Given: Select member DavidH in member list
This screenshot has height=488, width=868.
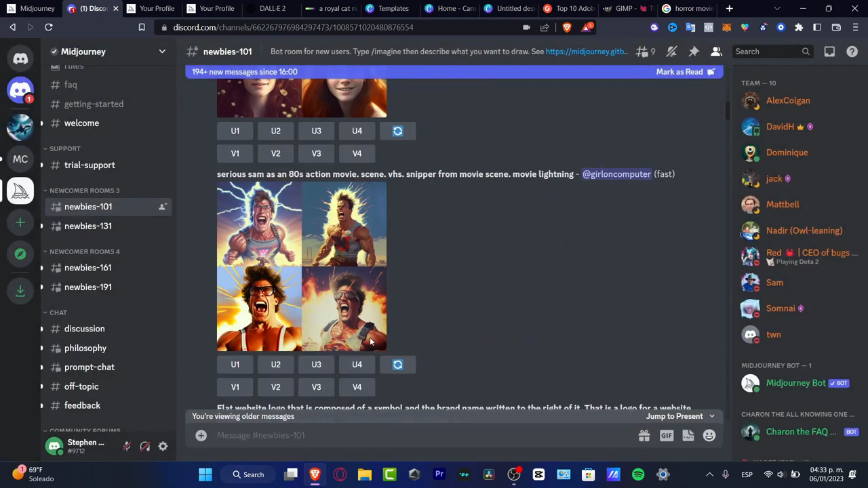Looking at the screenshot, I should 797,127.
